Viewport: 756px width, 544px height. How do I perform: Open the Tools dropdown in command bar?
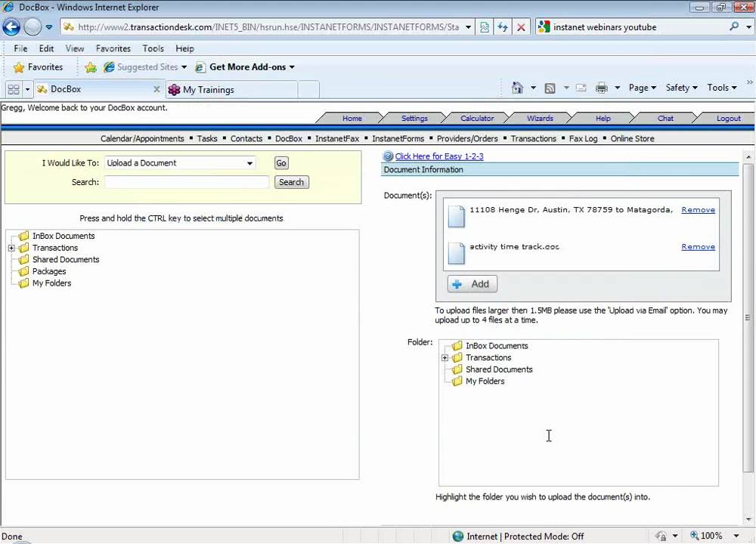[x=721, y=88]
